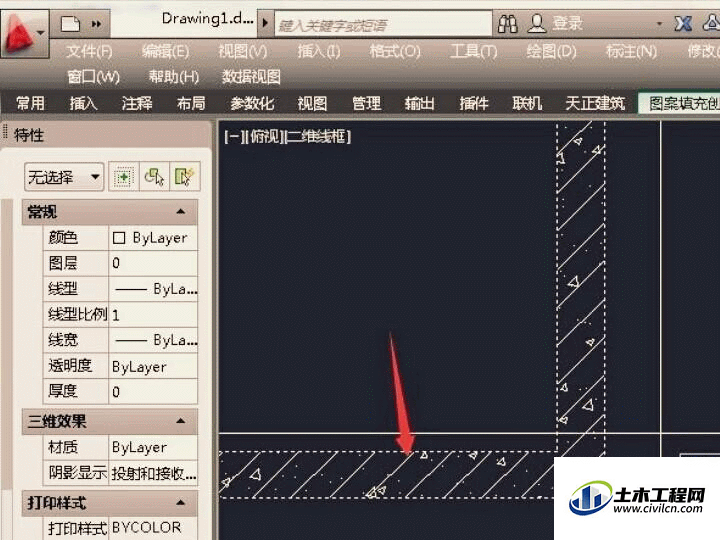Click the Exchange X icon
The image size is (720, 540).
coord(683,23)
